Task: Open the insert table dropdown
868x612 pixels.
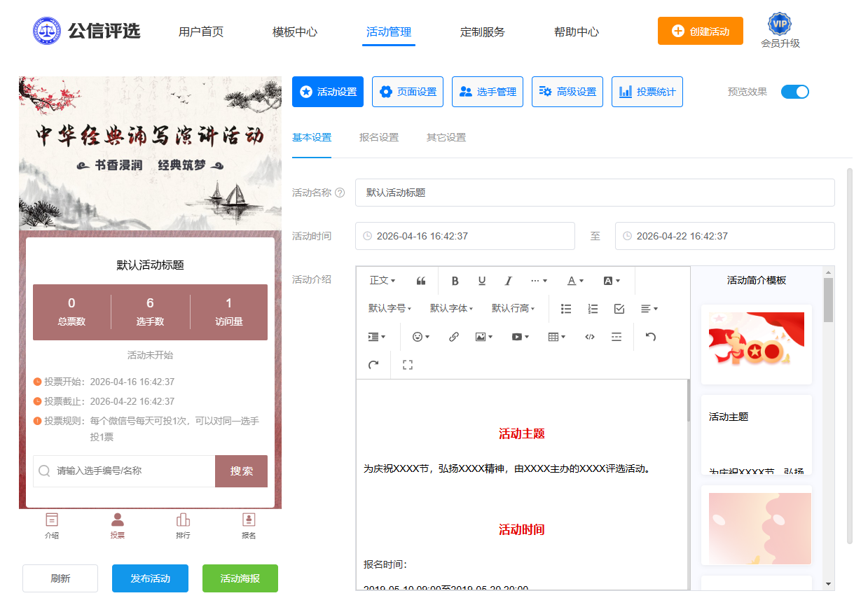Action: pos(557,337)
